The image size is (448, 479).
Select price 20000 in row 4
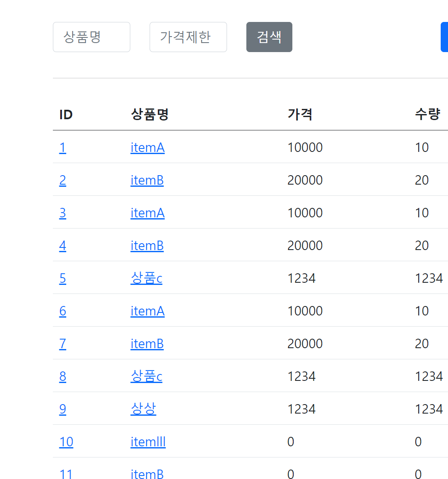(305, 246)
